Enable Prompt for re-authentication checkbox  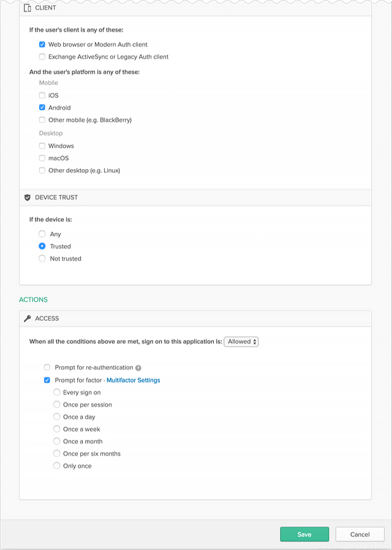(47, 367)
